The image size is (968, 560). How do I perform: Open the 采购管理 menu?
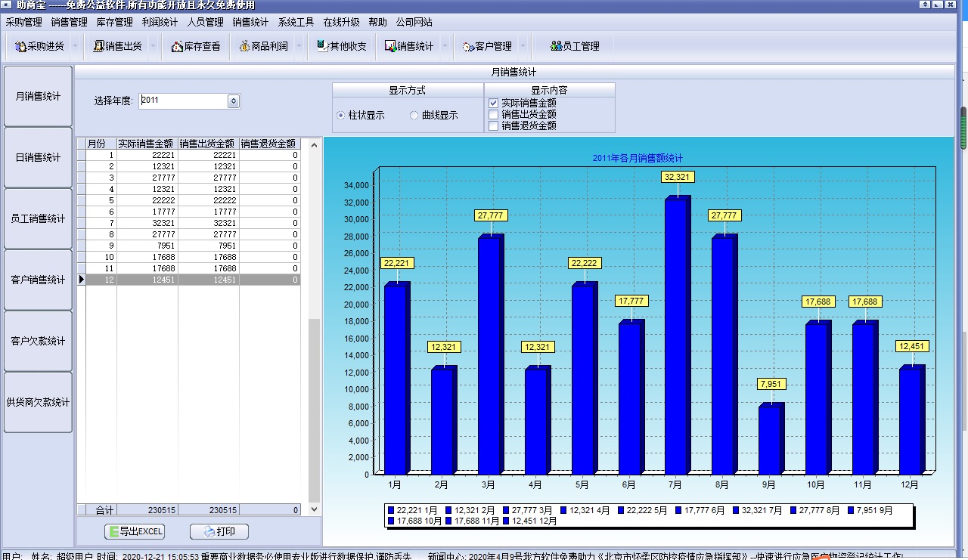(x=24, y=22)
